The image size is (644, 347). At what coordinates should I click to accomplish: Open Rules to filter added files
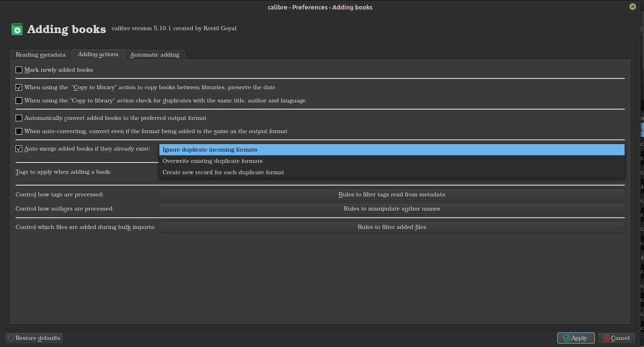tap(392, 227)
